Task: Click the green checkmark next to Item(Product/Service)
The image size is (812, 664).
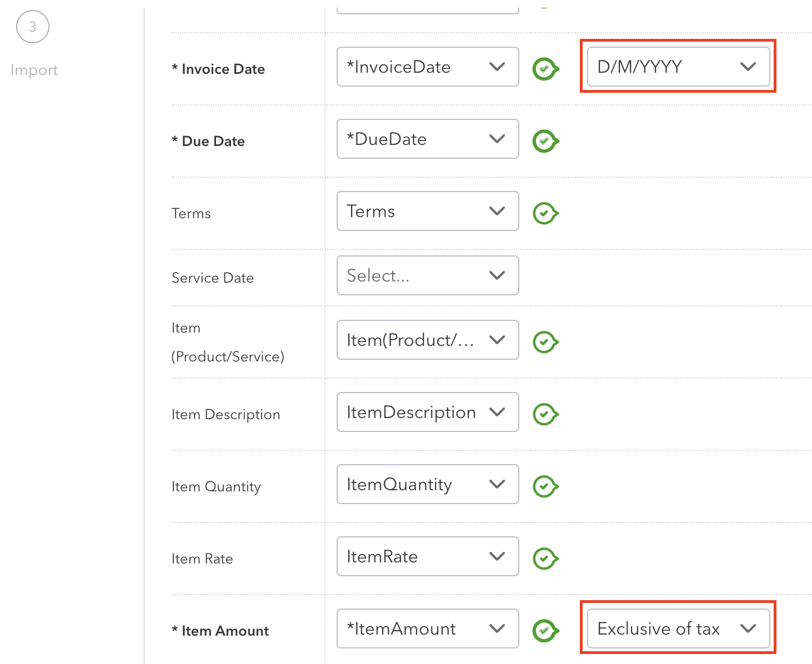Action: [x=545, y=342]
